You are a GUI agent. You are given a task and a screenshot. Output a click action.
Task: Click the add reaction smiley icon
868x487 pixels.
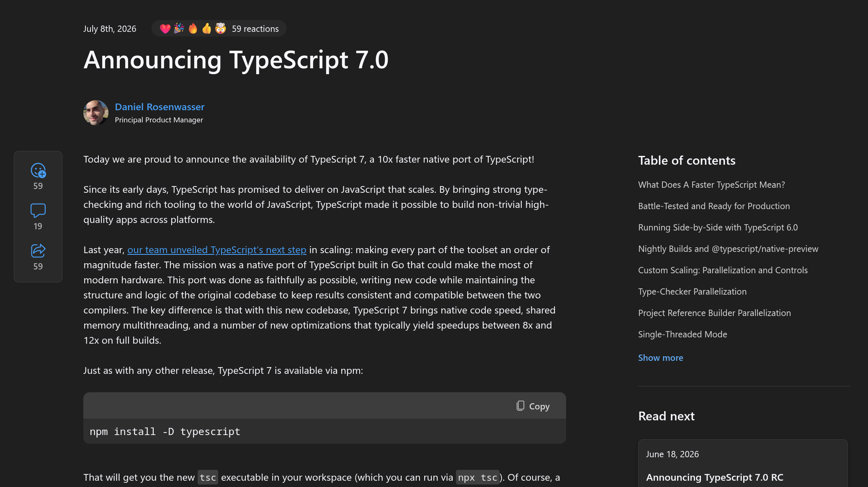[x=38, y=171]
